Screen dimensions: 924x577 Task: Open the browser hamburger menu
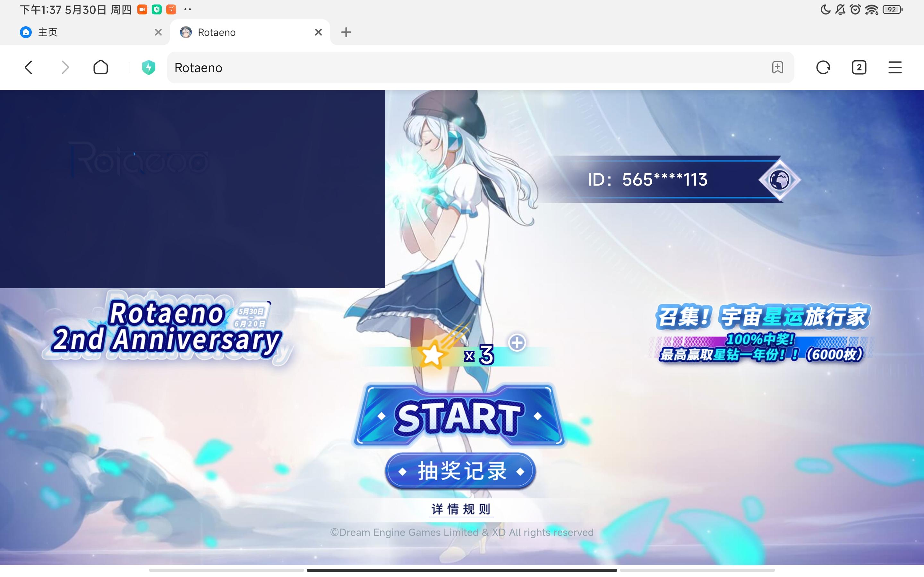(x=894, y=68)
